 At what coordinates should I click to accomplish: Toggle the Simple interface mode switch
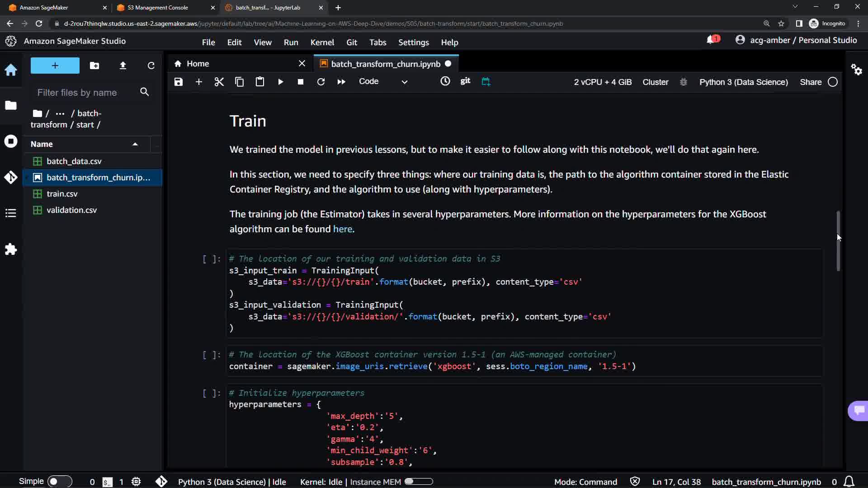coord(59,482)
